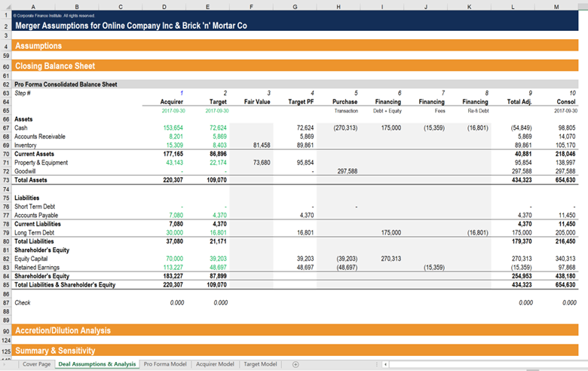
Task: Select Total Liabilities Consol value 216,450
Action: [x=565, y=241]
